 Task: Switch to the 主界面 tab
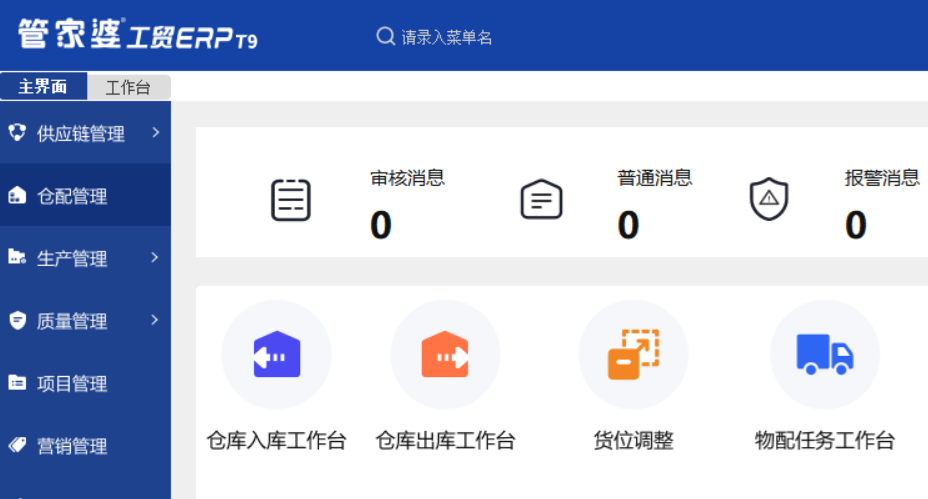[43, 86]
